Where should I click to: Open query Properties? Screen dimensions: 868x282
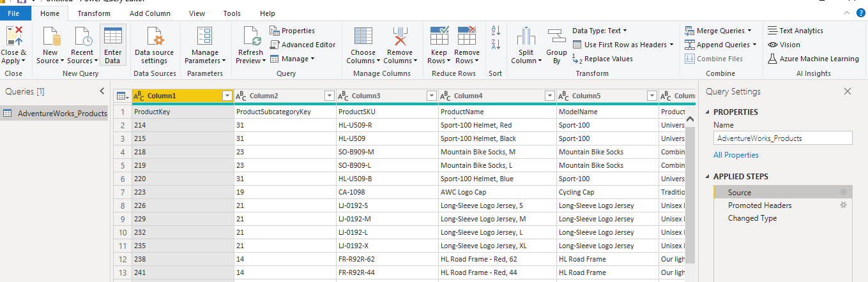click(x=292, y=31)
